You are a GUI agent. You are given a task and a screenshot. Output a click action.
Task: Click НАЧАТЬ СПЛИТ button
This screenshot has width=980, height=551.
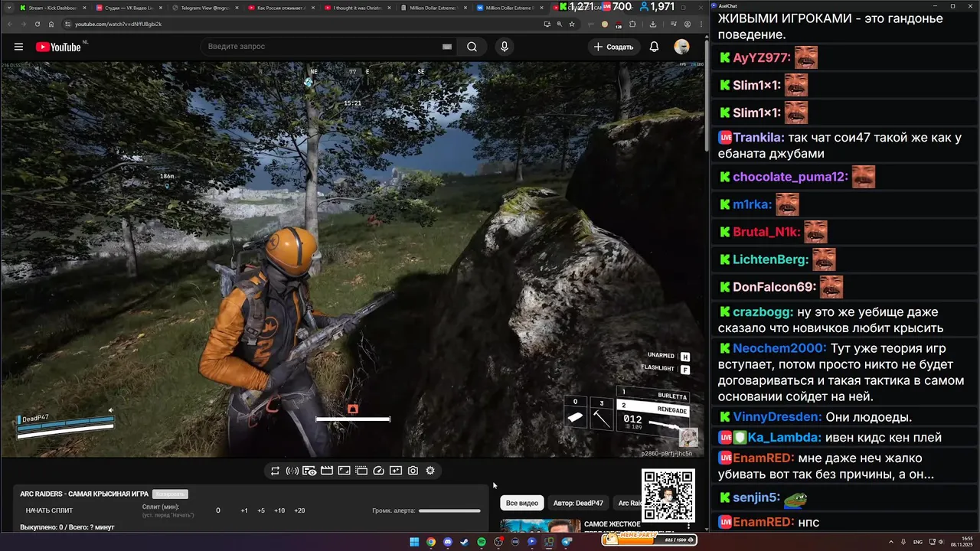click(49, 510)
